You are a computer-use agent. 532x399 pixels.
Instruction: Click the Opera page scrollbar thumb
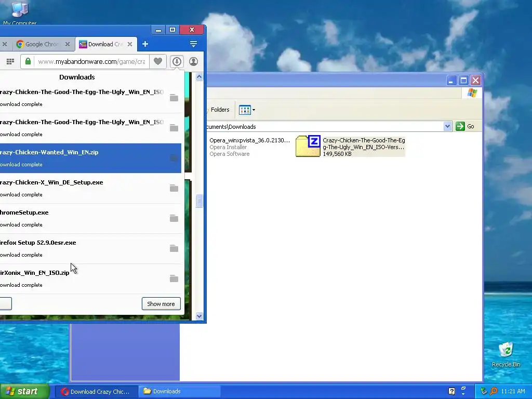coord(199,201)
